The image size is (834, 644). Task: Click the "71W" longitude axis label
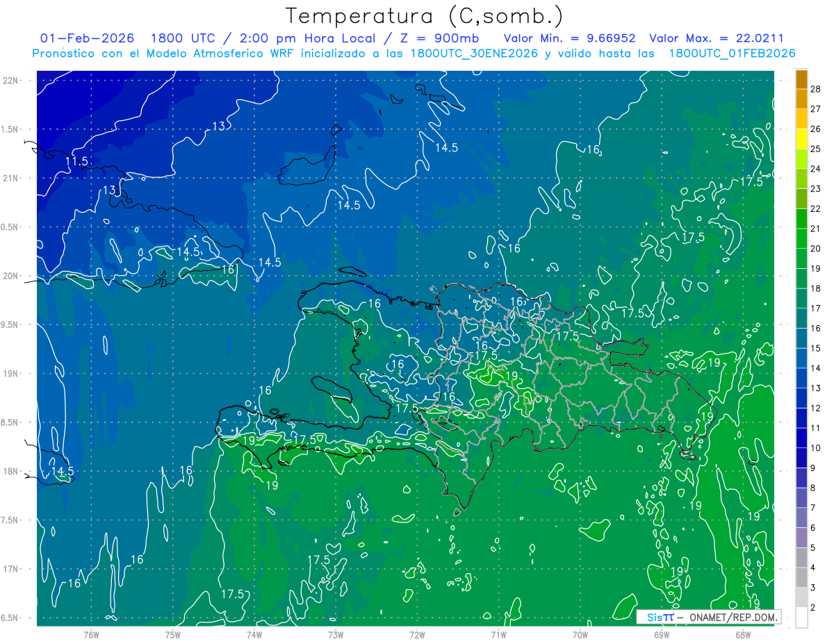pos(498,635)
